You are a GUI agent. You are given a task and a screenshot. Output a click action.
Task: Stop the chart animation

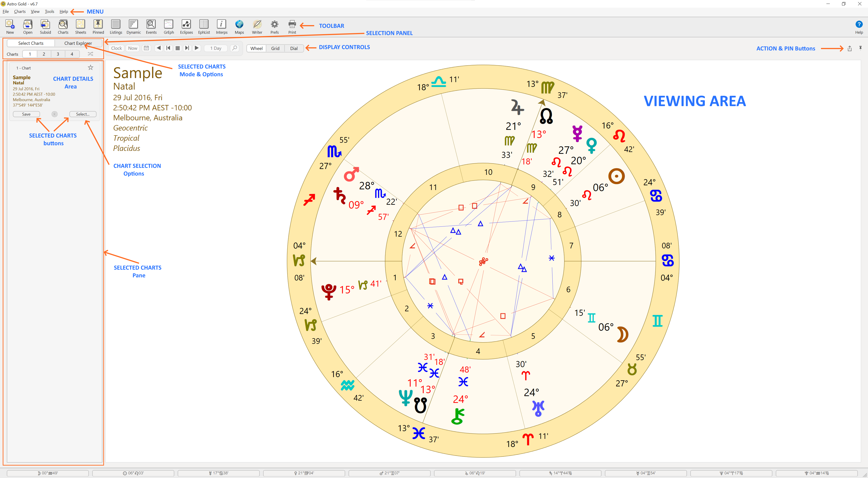(178, 48)
